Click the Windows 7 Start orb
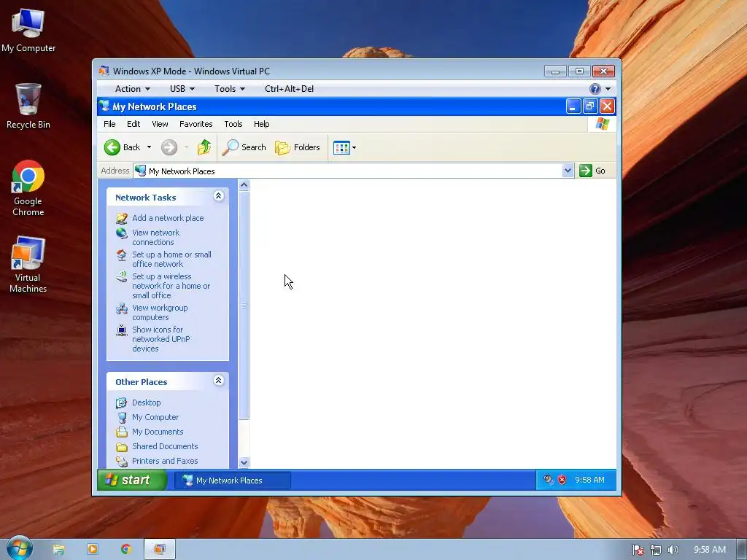Screen dimensions: 747x560 point(20,548)
